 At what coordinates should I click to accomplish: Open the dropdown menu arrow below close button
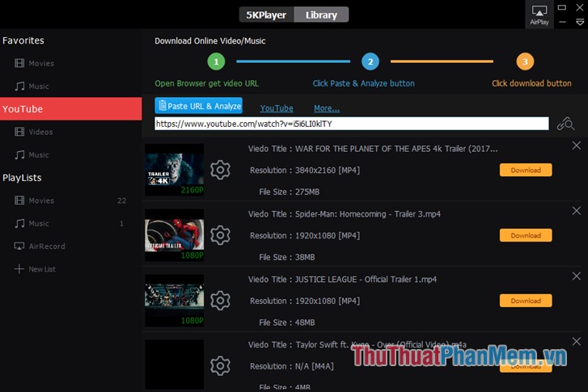click(x=580, y=23)
